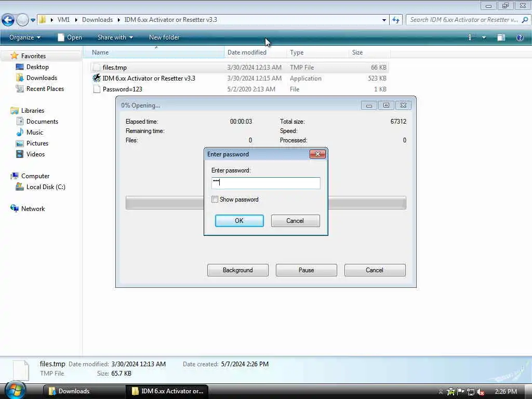532x399 pixels.
Task: Open Help with the question mark icon
Action: [520, 37]
